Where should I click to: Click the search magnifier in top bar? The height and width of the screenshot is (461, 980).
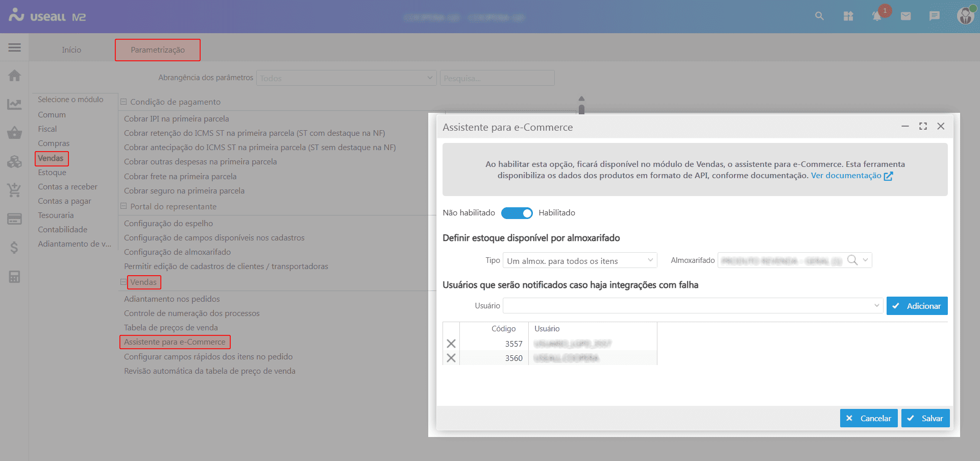pyautogui.click(x=819, y=16)
